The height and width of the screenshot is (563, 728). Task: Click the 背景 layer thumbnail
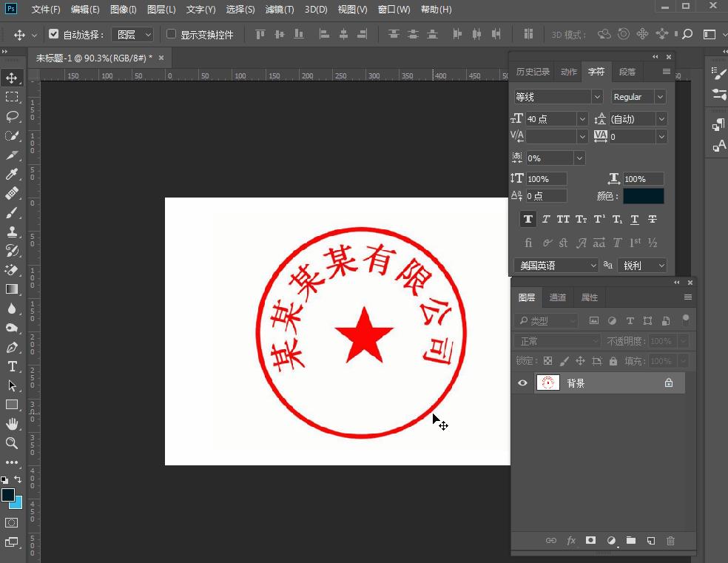[x=547, y=382]
